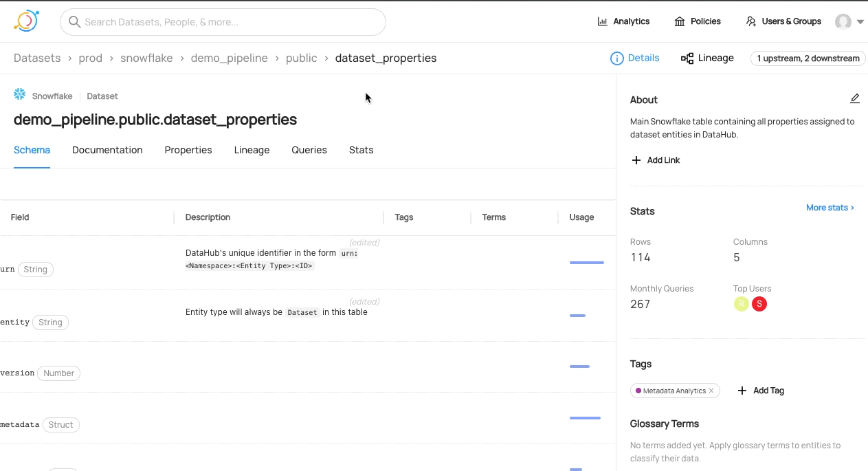The width and height of the screenshot is (868, 471).
Task: Click the purple Metadata Analytics tag dot
Action: click(638, 391)
